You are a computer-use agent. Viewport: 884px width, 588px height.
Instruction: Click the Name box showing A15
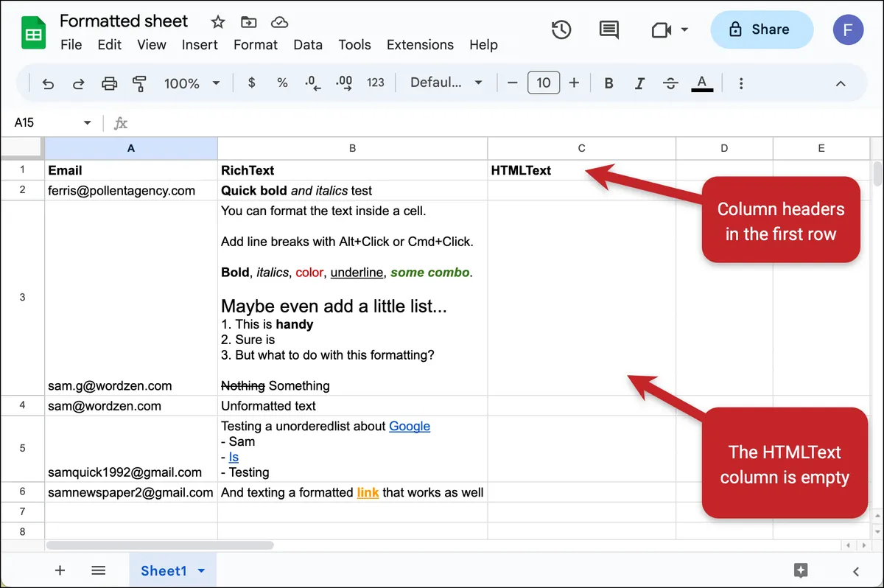tap(44, 122)
